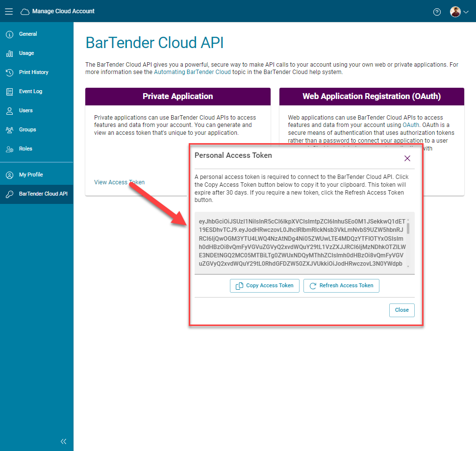Click the Close button in the dialog
Viewport: 476px width, 451px height.
click(x=401, y=310)
